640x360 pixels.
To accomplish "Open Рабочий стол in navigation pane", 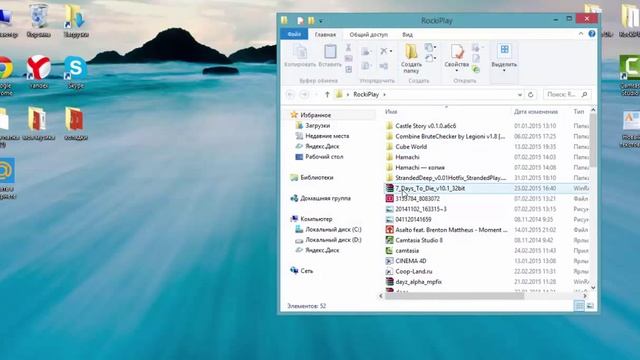I will [324, 157].
